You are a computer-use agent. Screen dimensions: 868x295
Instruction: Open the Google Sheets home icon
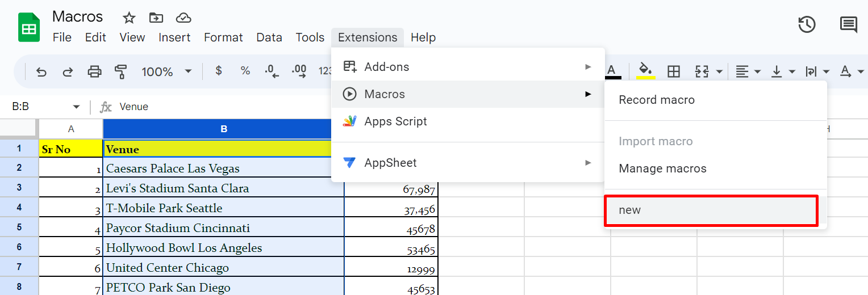pyautogui.click(x=29, y=28)
